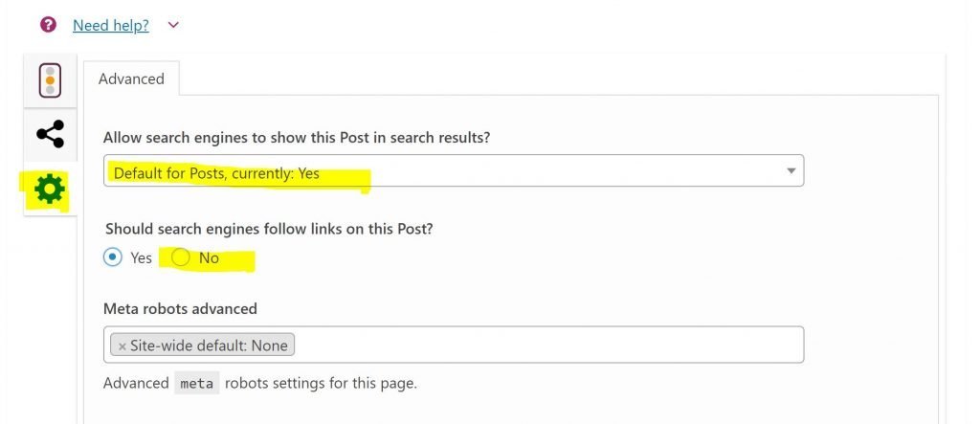Click the search results dropdown arrow

click(791, 170)
